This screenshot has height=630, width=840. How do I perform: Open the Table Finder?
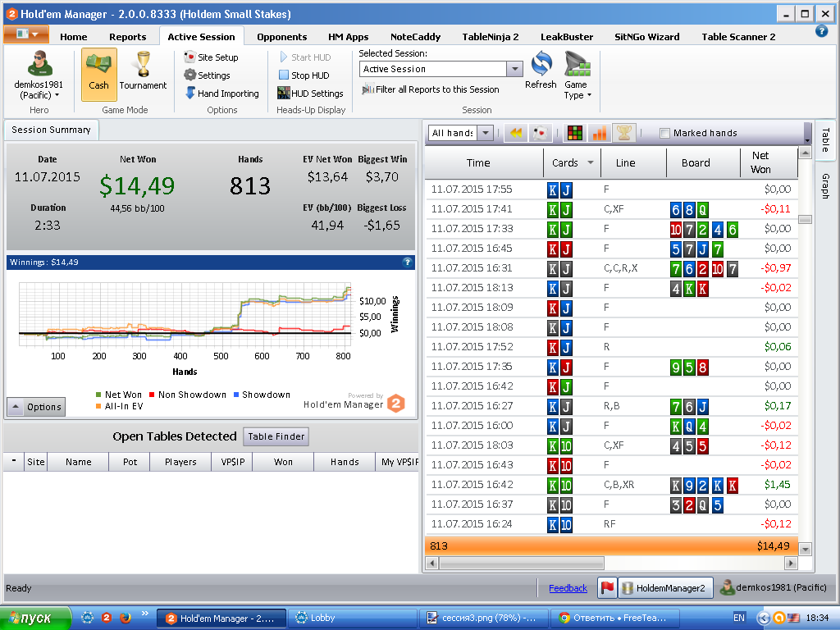276,436
